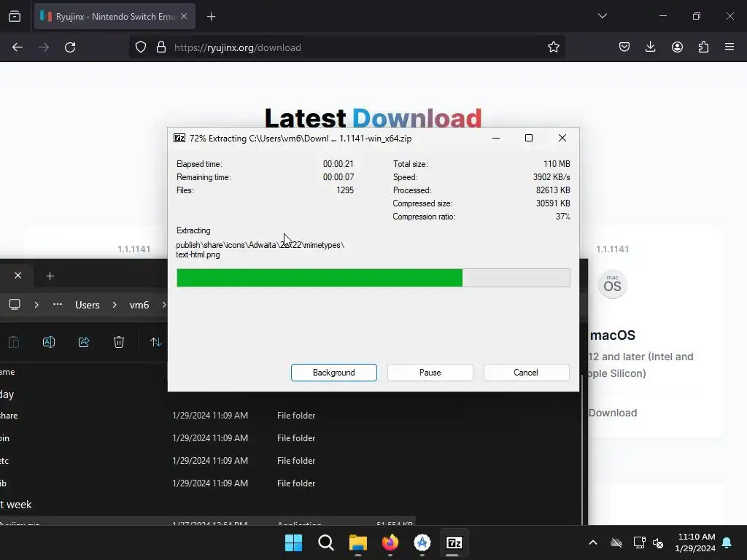Select the Ryujinx - Nintendo Switch Emu tab

115,16
